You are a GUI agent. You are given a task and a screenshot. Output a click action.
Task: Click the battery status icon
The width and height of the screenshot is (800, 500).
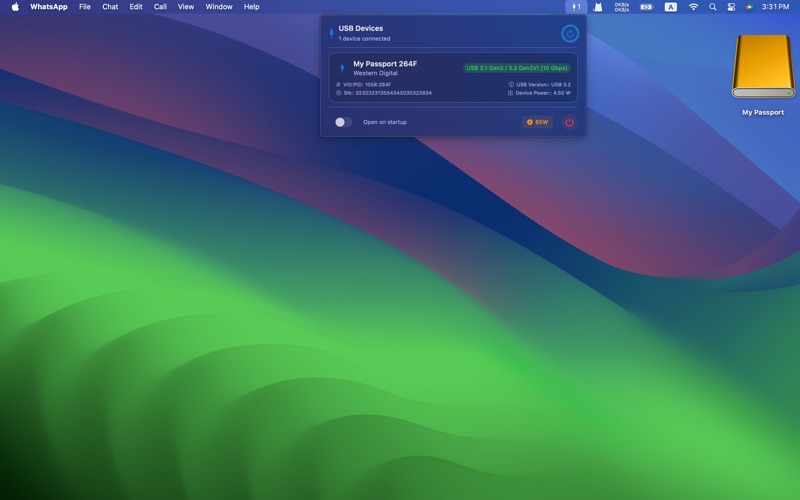646,7
